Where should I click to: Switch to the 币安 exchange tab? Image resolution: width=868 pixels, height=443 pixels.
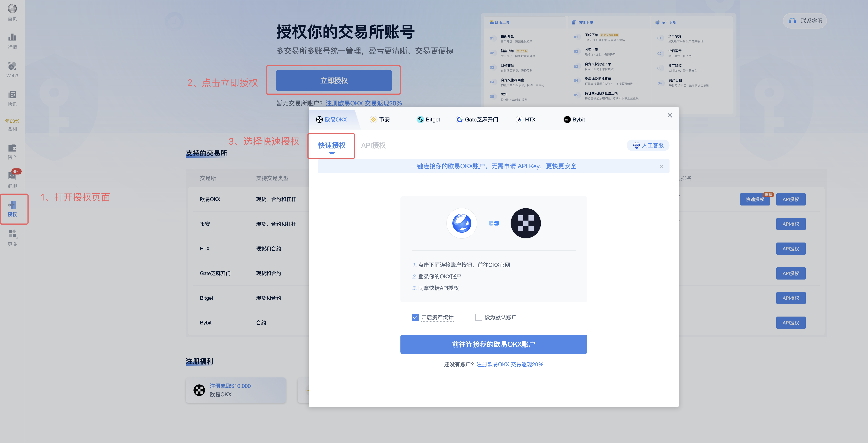380,119
